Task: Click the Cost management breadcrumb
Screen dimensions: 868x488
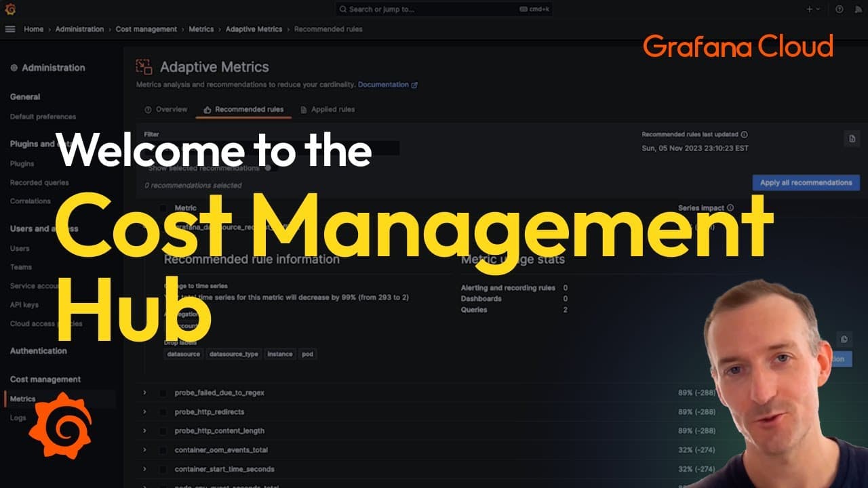Action: 146,29
